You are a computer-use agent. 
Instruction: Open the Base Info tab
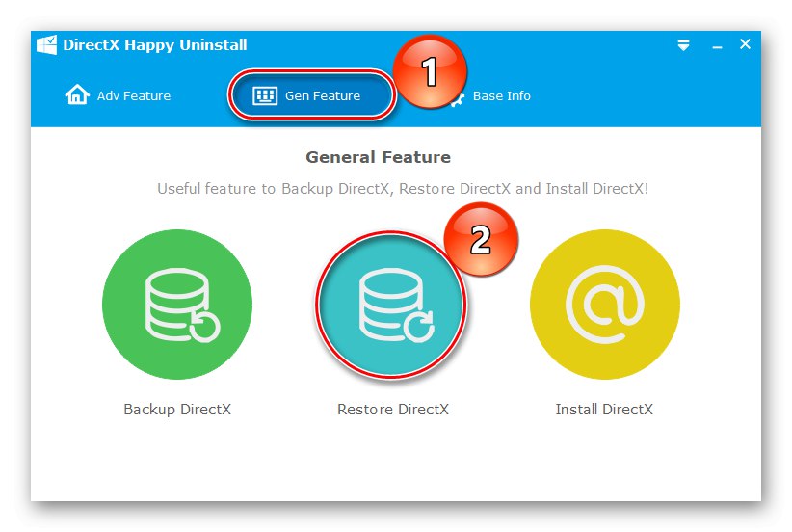[x=491, y=95]
